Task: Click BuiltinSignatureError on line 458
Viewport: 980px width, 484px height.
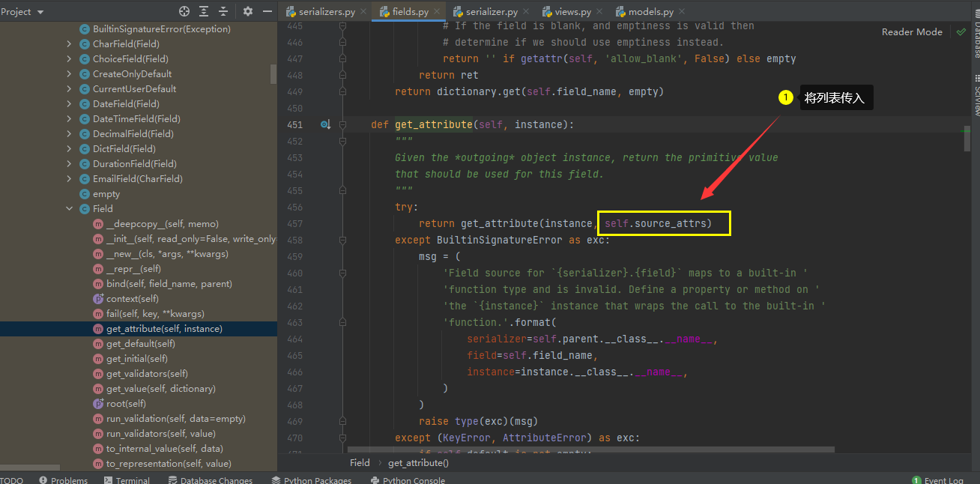Action: click(x=499, y=240)
